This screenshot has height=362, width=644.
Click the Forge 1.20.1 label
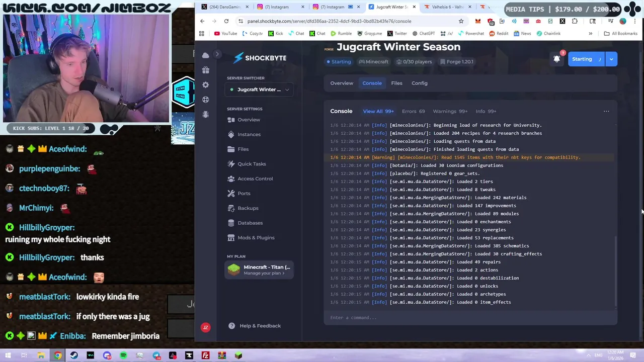click(456, 62)
